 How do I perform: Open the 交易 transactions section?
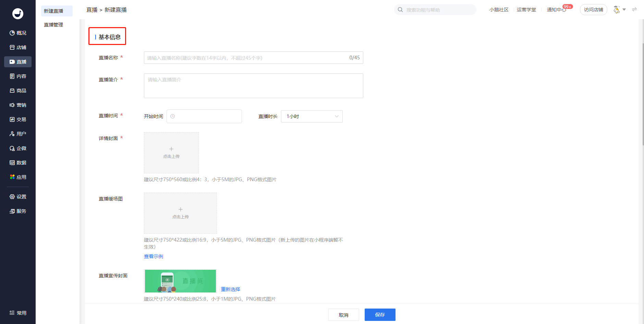tap(18, 119)
